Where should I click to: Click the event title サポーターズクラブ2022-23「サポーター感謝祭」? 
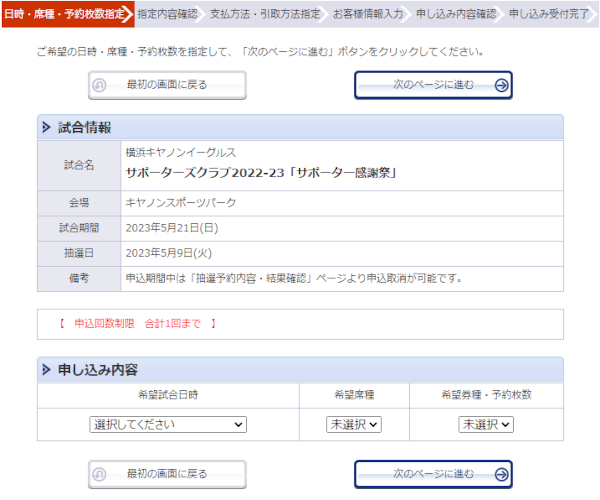pos(261,173)
